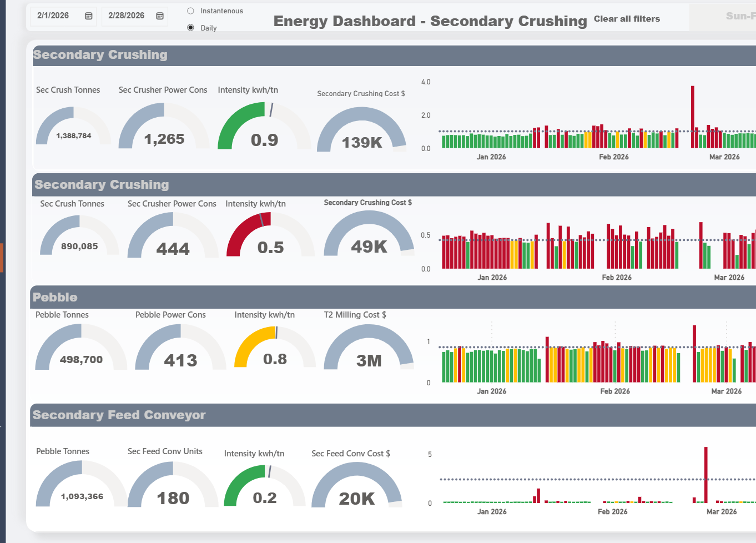Click Clear all filters
The image size is (756, 543).
627,18
